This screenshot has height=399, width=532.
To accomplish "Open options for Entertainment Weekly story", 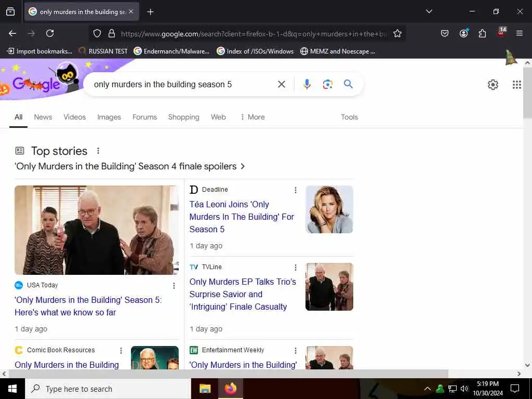I will (x=296, y=351).
